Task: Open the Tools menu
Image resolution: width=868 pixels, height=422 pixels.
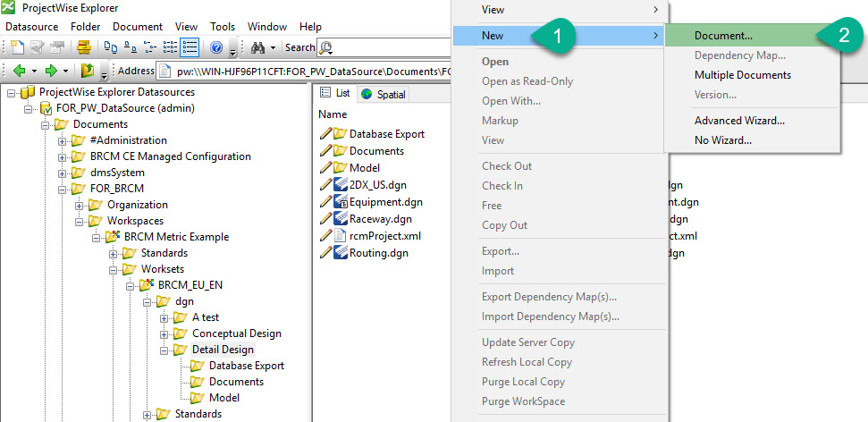Action: [x=223, y=27]
